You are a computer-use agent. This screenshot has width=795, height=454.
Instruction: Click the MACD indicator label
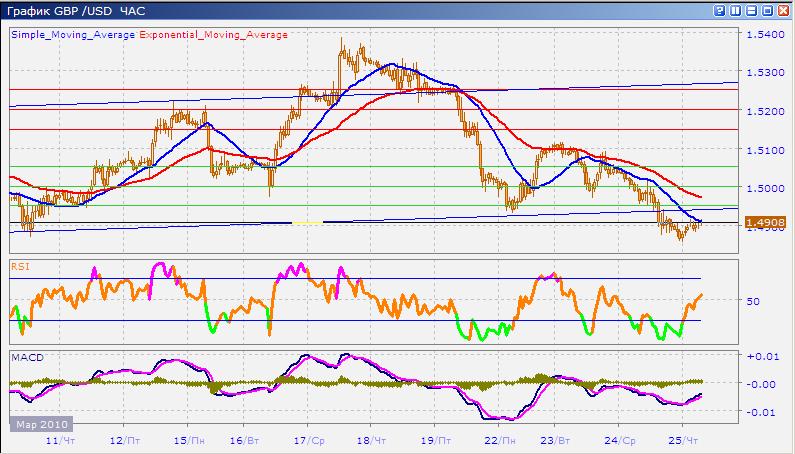(27, 357)
